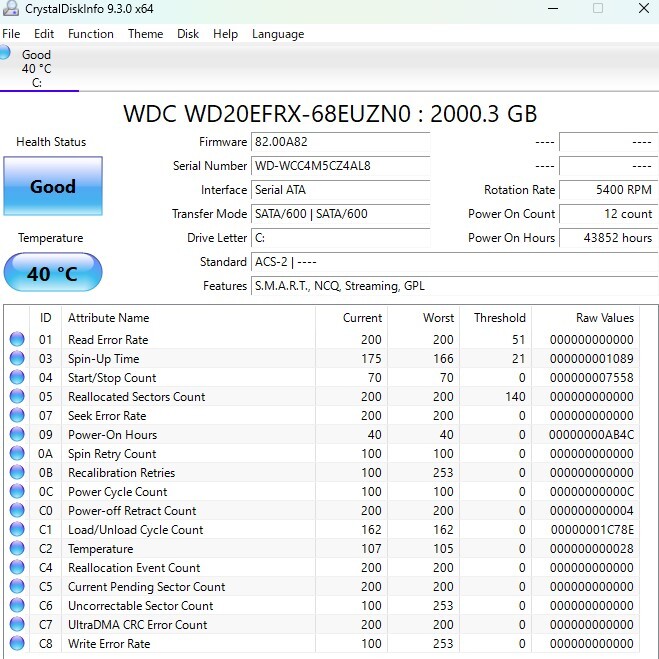This screenshot has width=659, height=659.
Task: Click the disk status orb above drive C:
Action: click(x=5, y=52)
